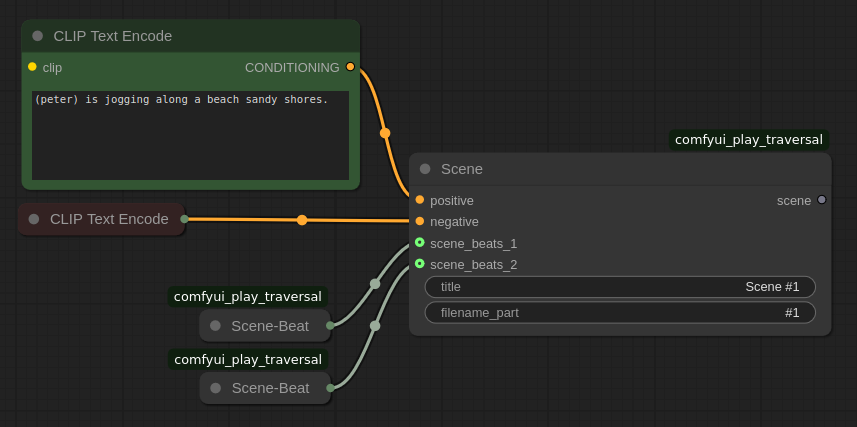Click comfyui_play_traversal badge above the Scene node
857x427 pixels.
click(749, 140)
